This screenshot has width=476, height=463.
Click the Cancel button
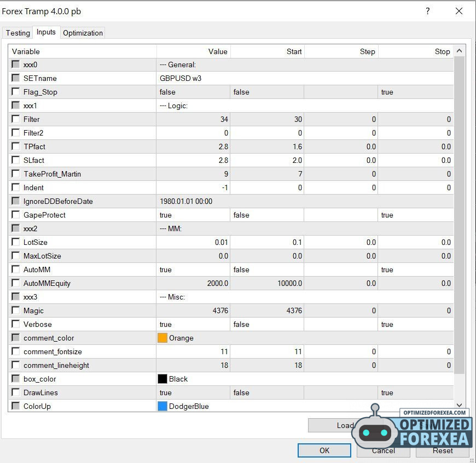click(383, 450)
